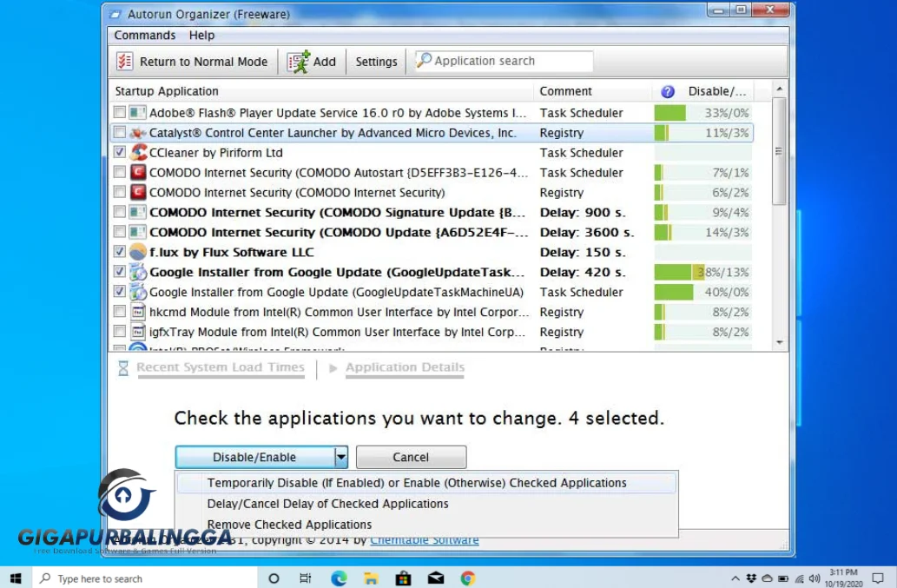Select Remove Checked Applications
This screenshot has width=897, height=588.
pos(426,525)
